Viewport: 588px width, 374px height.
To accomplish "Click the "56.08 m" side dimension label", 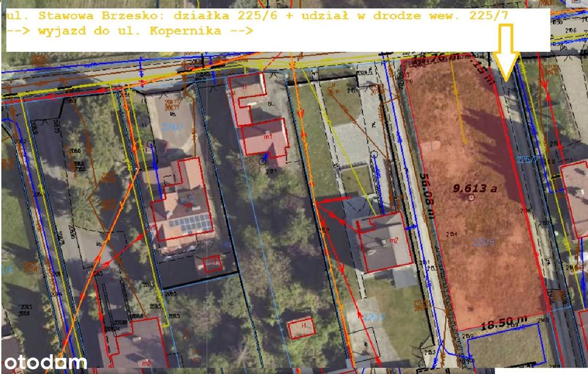I will (427, 196).
